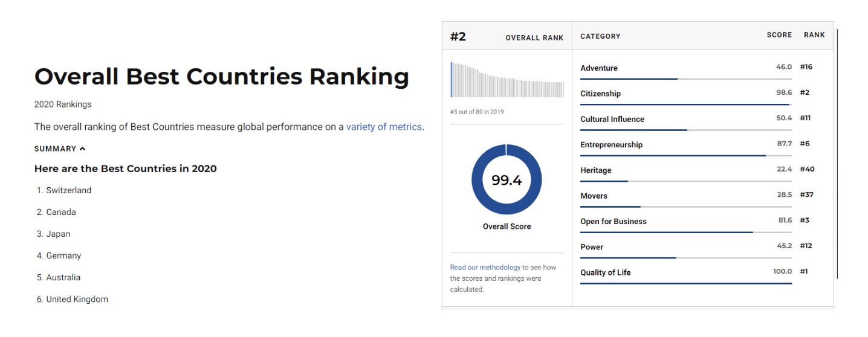
Task: Click the RANK column header
Action: pos(814,35)
